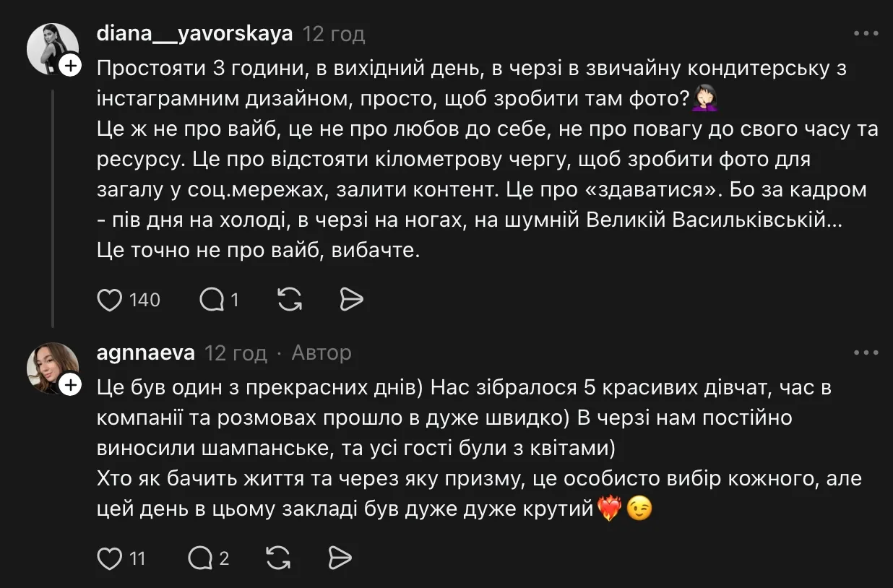Repost diana's comment using the repost icon
Screen dimensions: 893x588
(x=288, y=299)
